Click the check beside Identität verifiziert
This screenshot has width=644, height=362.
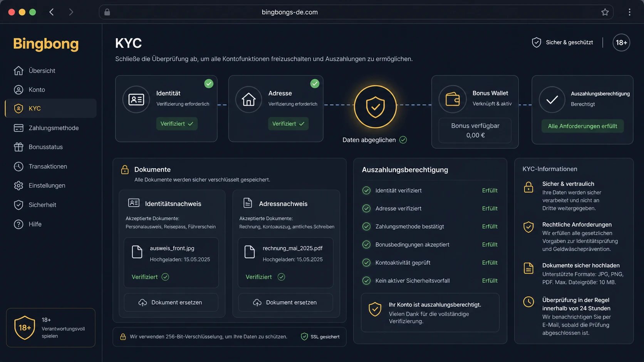[x=366, y=190]
